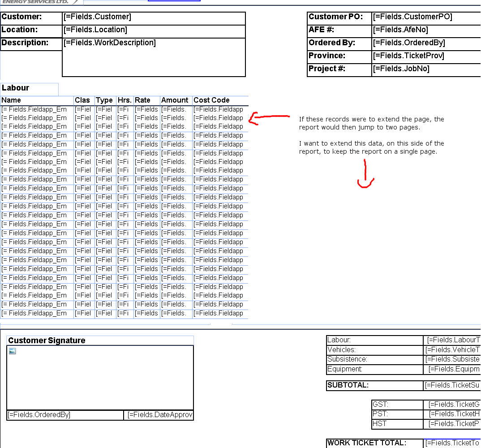481x448 pixels.
Task: Select the Province: label
Action: 339,57
